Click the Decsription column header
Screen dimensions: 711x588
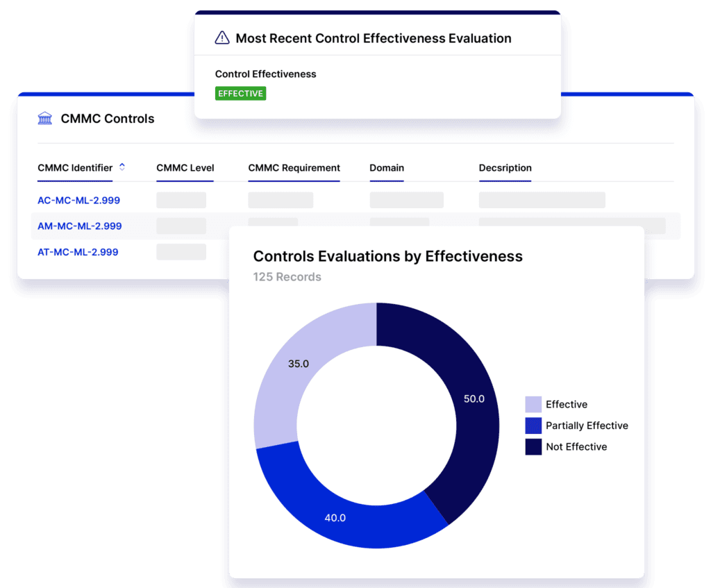click(x=505, y=168)
